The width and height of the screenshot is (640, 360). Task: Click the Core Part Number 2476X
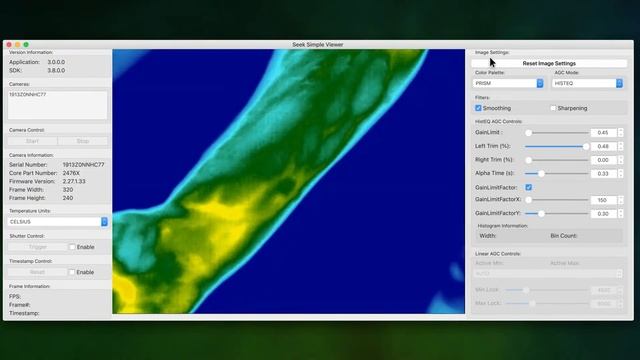point(71,173)
